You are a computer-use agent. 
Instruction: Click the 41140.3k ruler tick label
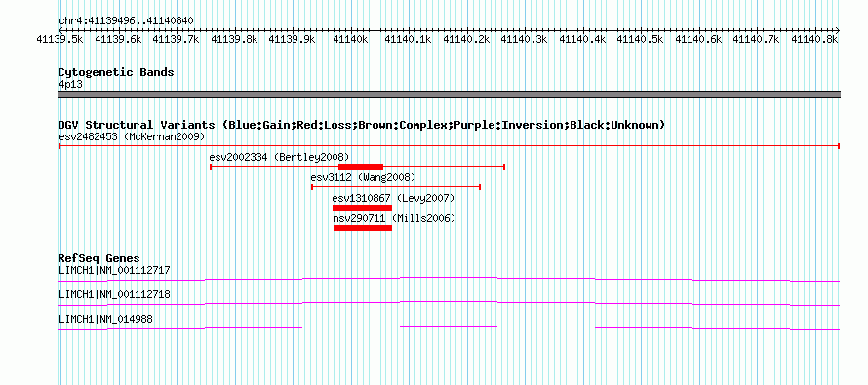coord(524,39)
